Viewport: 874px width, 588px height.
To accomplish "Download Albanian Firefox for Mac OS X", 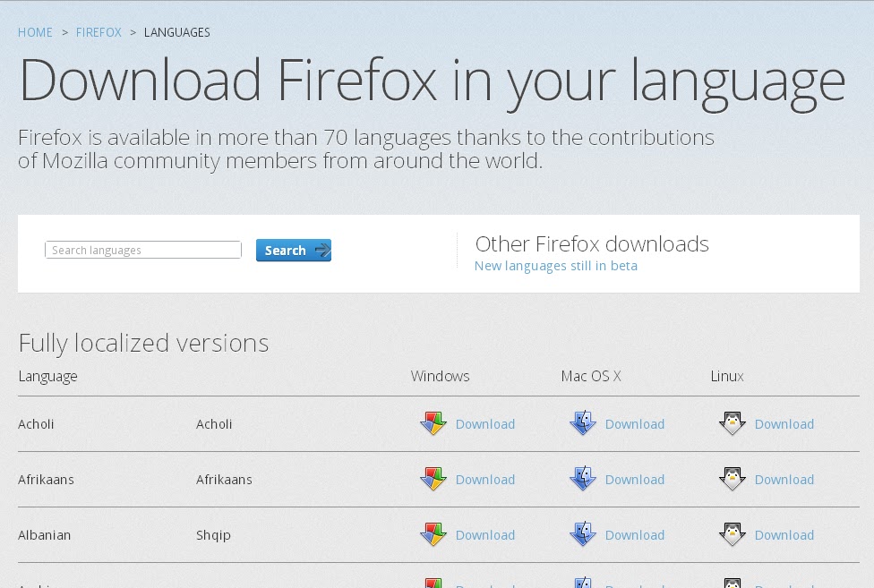I will [x=635, y=535].
